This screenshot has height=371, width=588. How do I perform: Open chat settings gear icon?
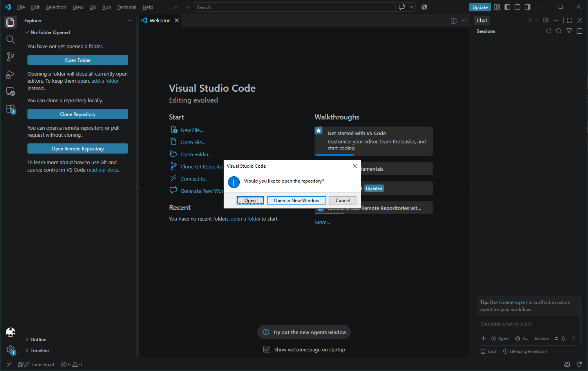(x=546, y=20)
